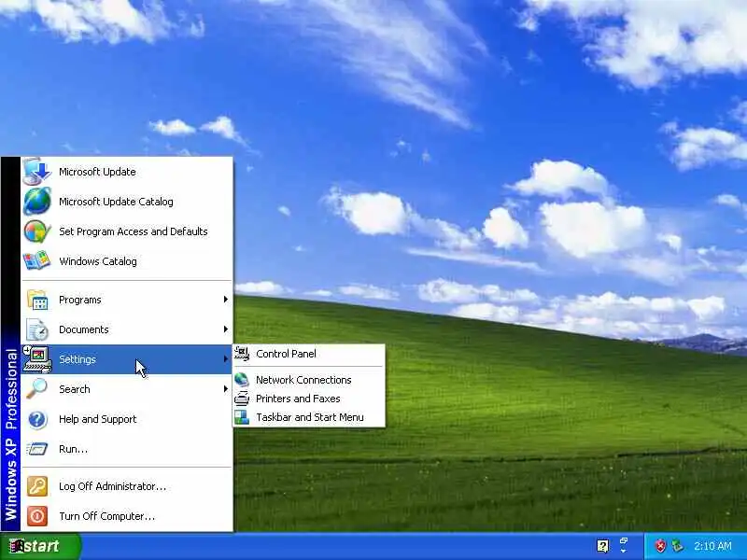Click the red security shield tray icon
747x560 pixels.
[x=660, y=546]
